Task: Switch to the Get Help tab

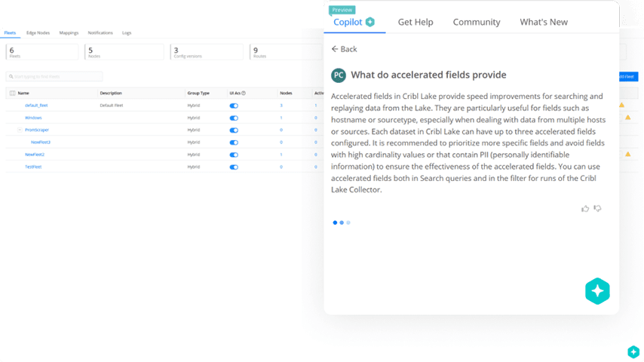Action: 416,22
